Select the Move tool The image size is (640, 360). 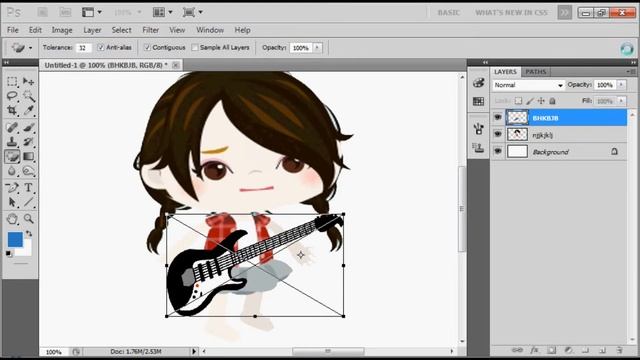(28, 82)
